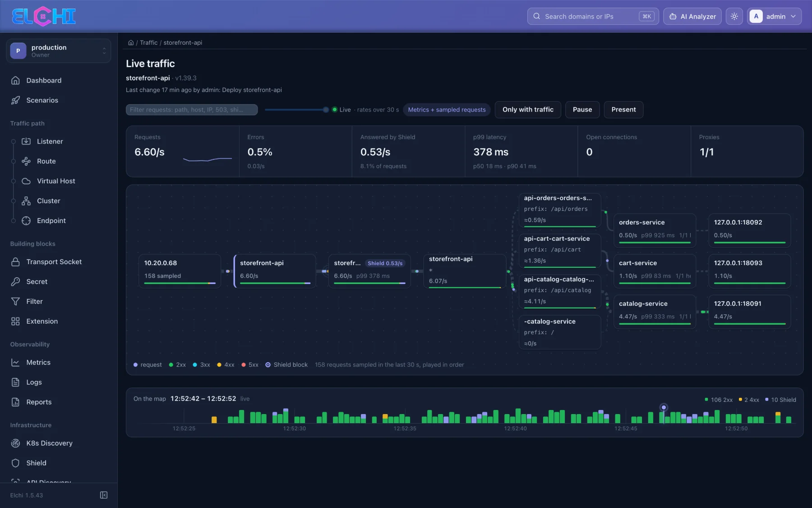The height and width of the screenshot is (508, 812).
Task: Click the Present button
Action: [623, 110]
